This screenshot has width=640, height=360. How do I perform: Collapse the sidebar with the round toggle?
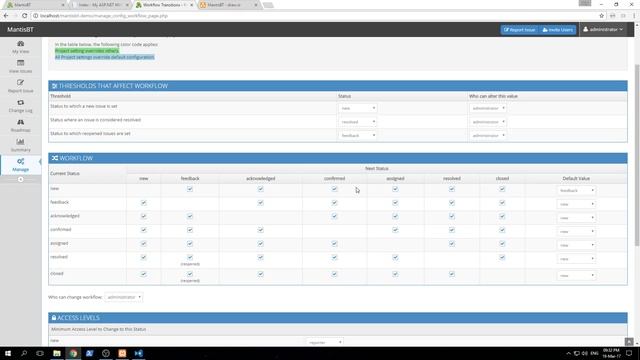pyautogui.click(x=20, y=179)
